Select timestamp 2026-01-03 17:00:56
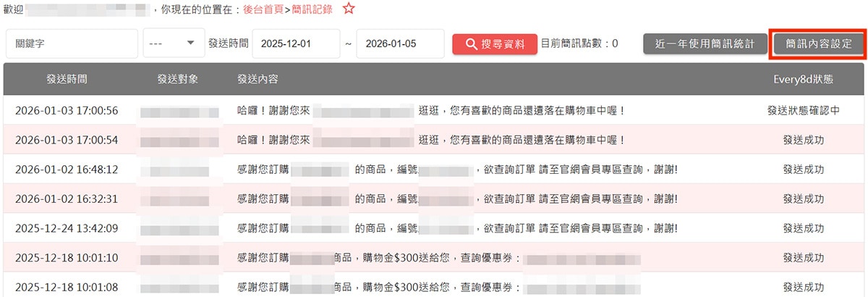Image resolution: width=868 pixels, height=297 pixels. coord(67,110)
